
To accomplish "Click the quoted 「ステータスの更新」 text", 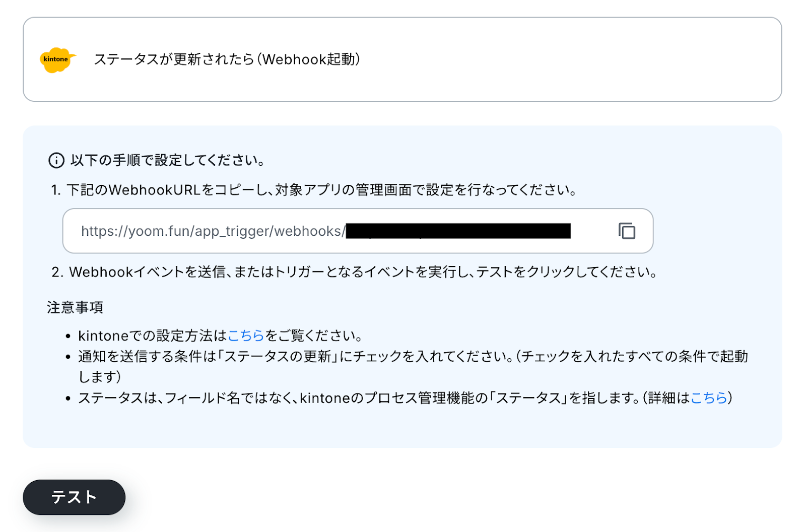I will pyautogui.click(x=278, y=357).
